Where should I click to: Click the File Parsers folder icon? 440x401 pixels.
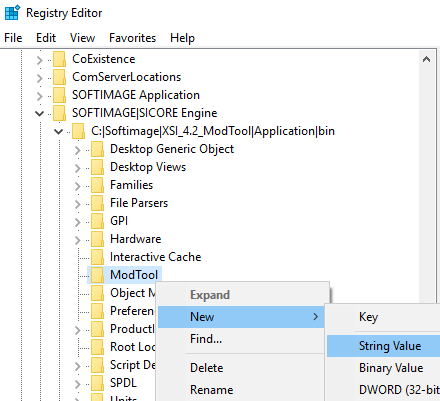(97, 203)
